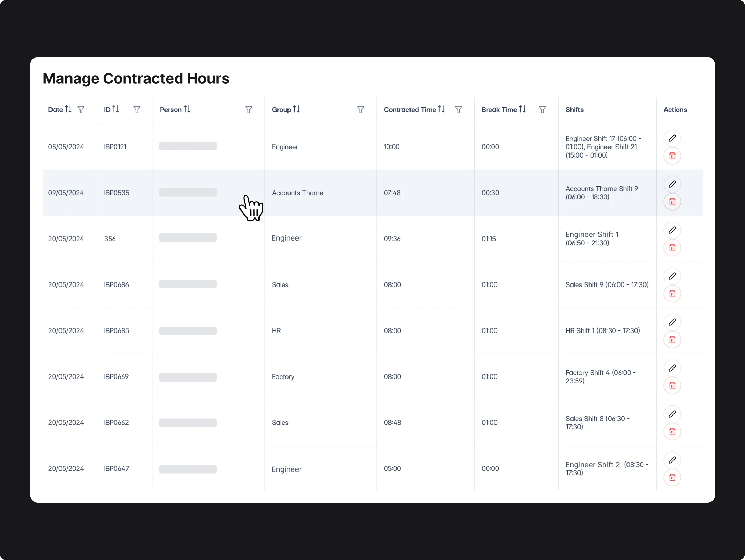
Task: Edit the Sales Shift 8 row for IBP0662
Action: click(672, 414)
